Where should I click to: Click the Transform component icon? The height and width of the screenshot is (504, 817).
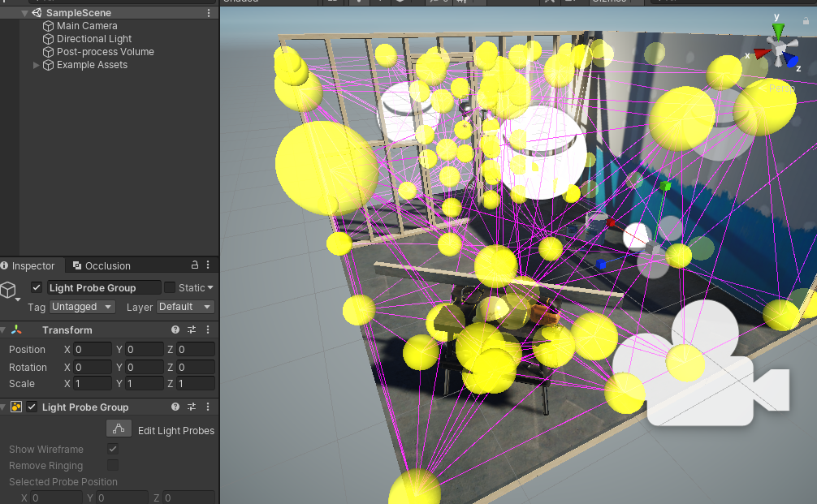(16, 330)
